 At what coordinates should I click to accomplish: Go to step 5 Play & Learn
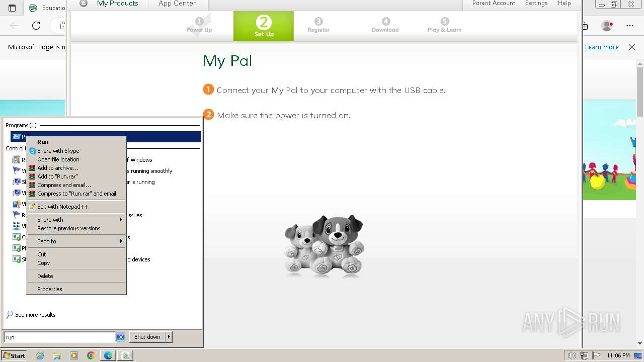[x=444, y=25]
